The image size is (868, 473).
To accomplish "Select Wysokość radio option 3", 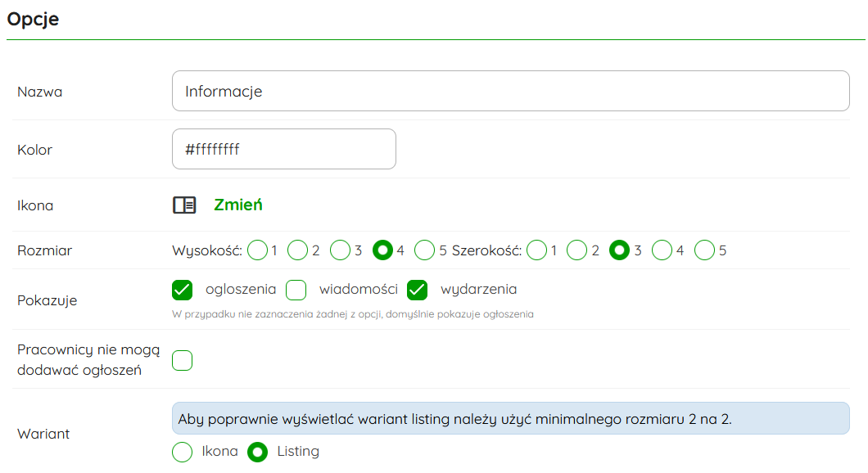I will (x=341, y=250).
